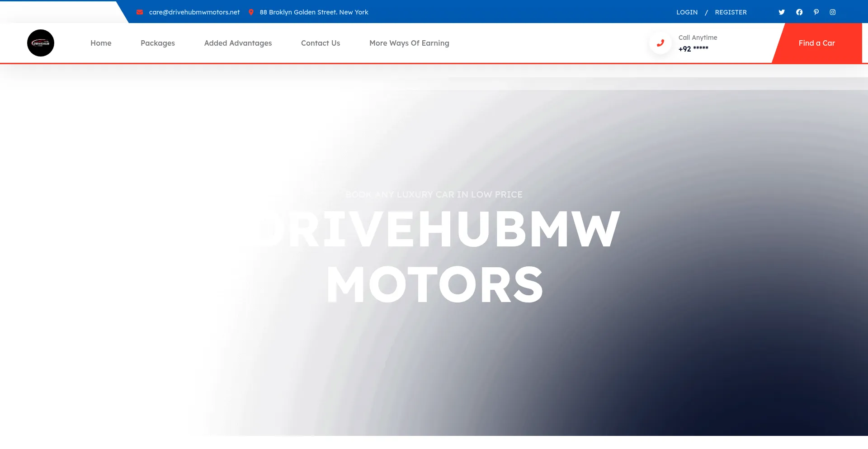
Task: Click the care@drivehubmwmotors.net email link
Action: pyautogui.click(x=194, y=12)
